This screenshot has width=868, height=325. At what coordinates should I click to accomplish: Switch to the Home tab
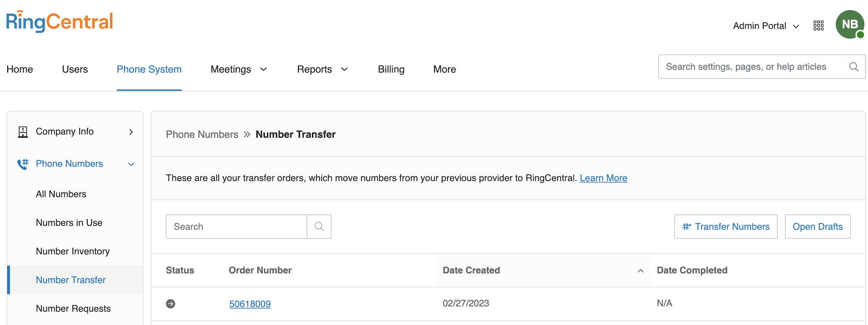click(19, 69)
